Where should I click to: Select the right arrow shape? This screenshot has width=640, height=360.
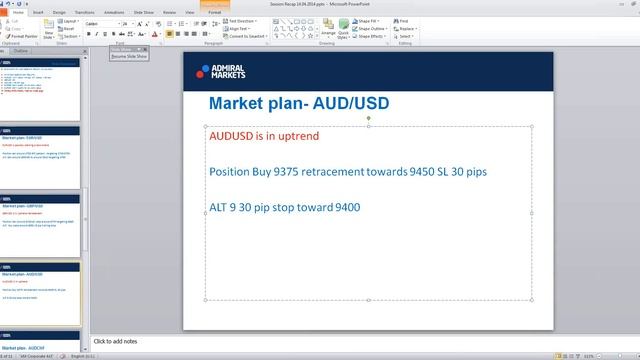pos(297,29)
